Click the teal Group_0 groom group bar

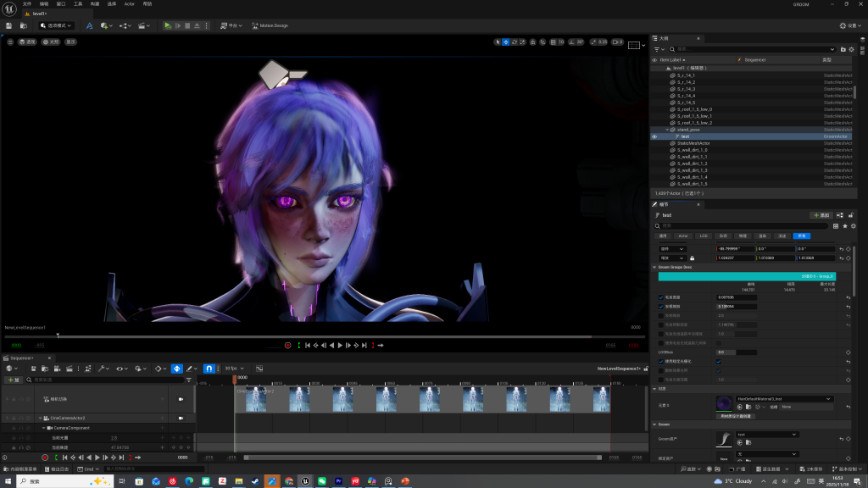(x=746, y=276)
